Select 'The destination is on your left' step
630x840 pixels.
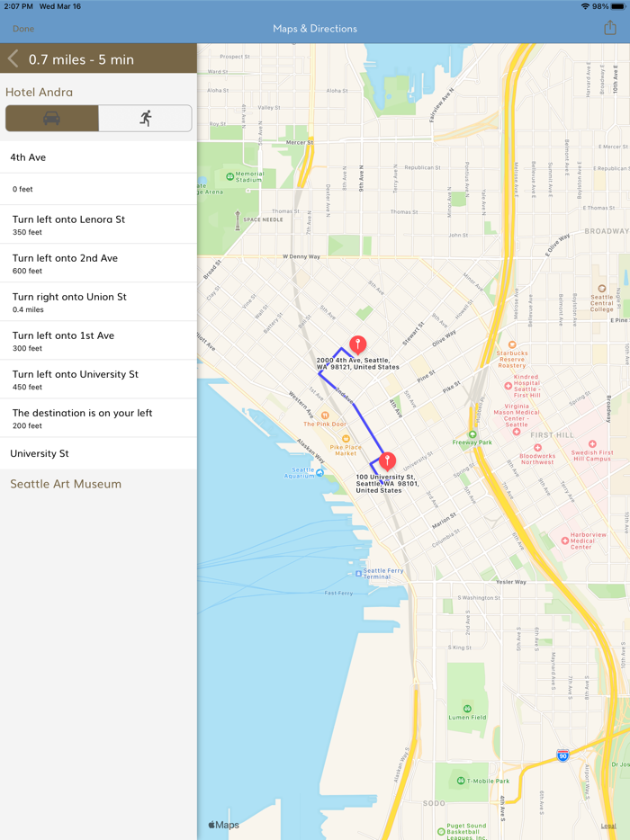coord(99,418)
